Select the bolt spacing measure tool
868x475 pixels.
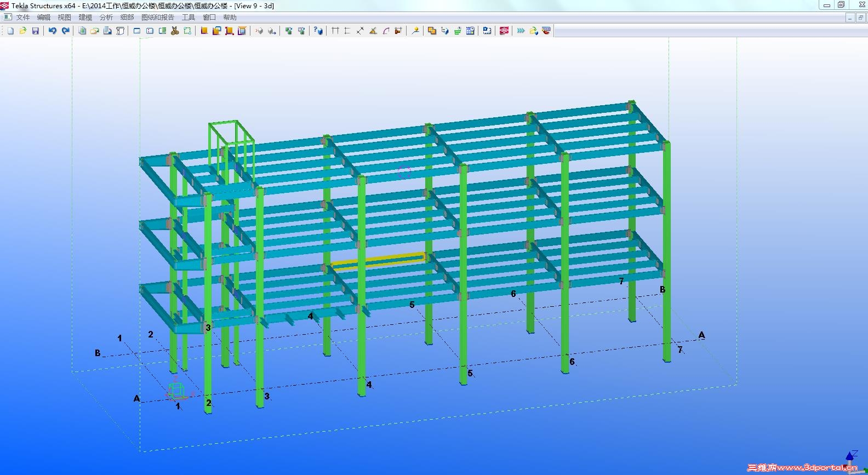pos(398,31)
